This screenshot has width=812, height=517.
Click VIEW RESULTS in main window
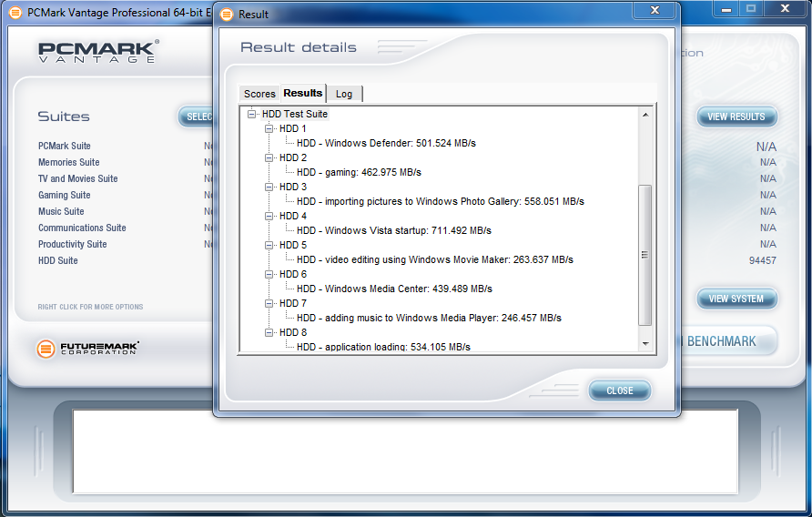tap(736, 117)
